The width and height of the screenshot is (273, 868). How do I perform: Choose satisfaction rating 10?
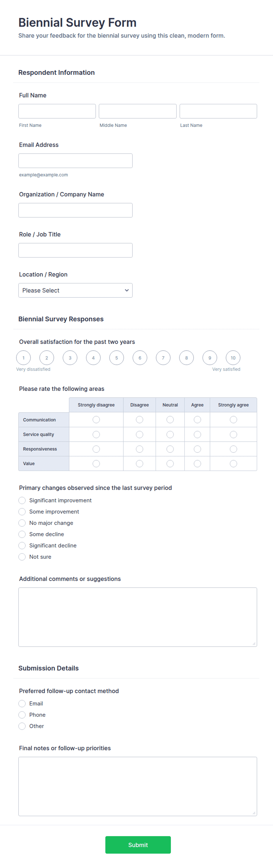[x=233, y=358]
